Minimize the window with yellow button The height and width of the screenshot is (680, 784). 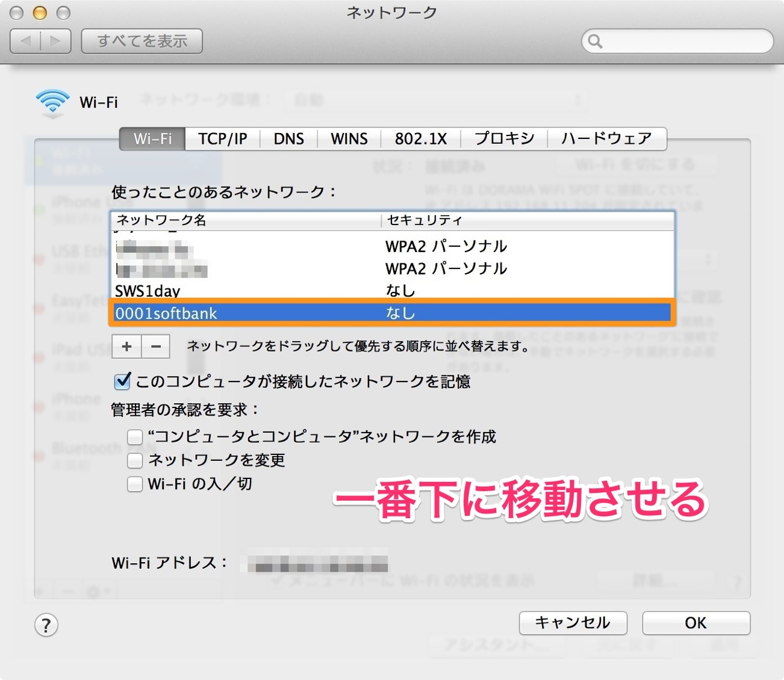[x=40, y=13]
